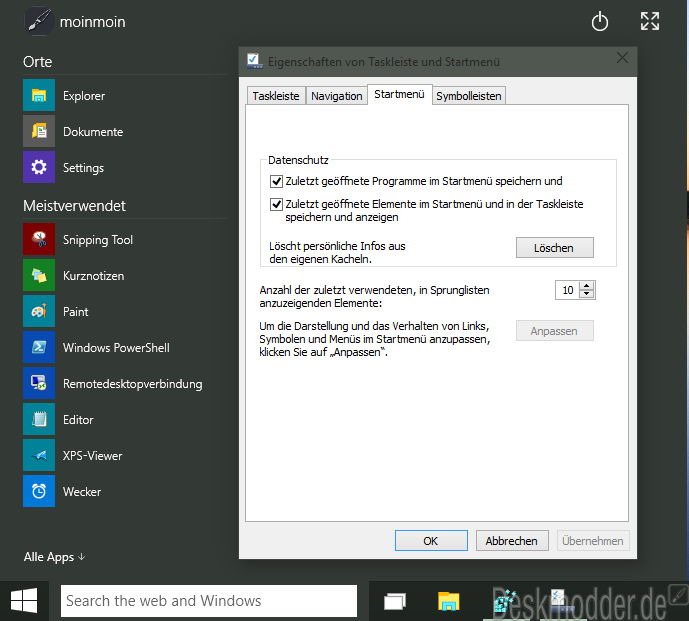Viewport: 689px width, 621px height.
Task: Click the moinmoin user avatar
Action: pos(39,21)
